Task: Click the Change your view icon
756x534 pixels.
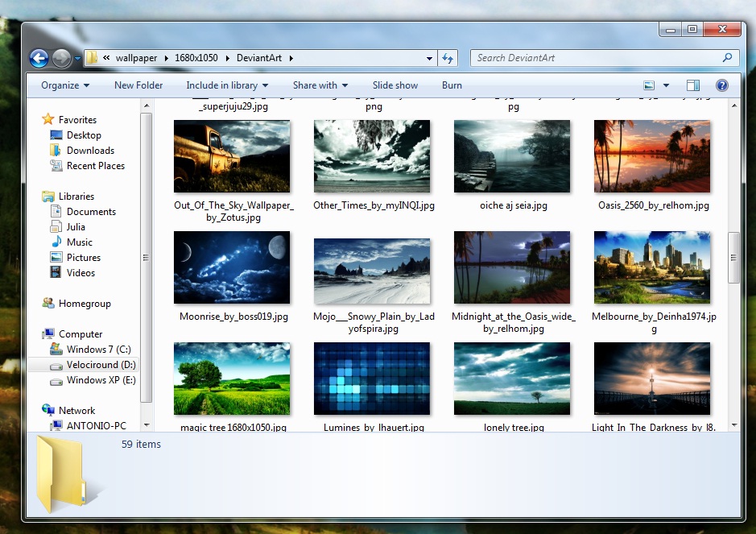Action: coord(649,85)
